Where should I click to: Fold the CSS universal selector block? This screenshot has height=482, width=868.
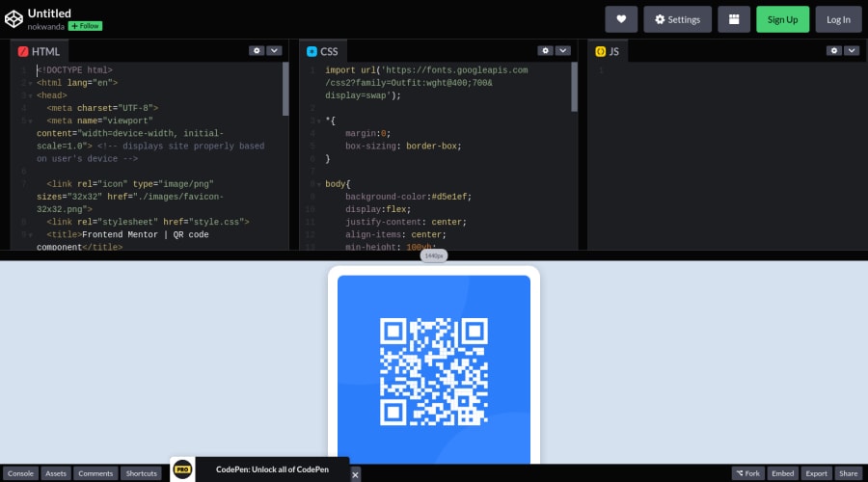[x=319, y=121]
